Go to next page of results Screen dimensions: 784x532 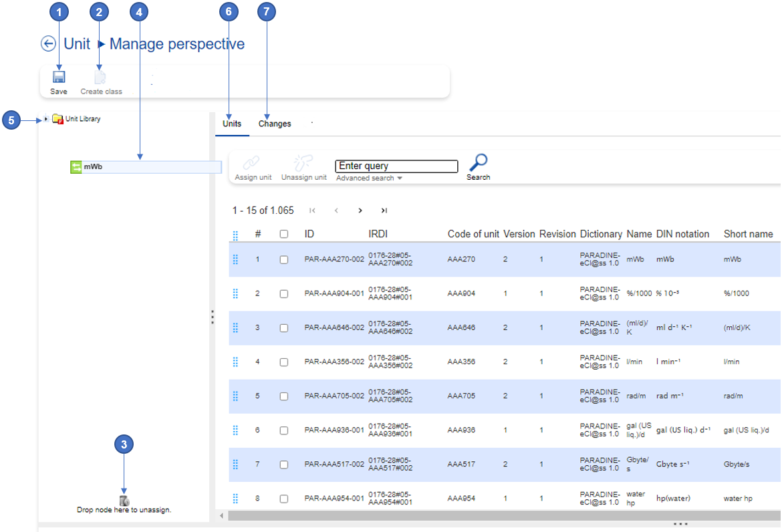click(360, 211)
